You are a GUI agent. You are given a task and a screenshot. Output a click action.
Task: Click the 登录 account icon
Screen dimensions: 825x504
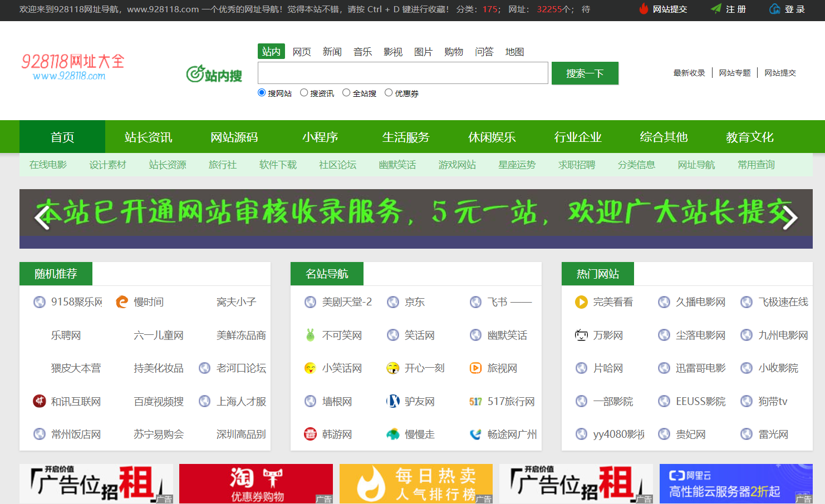point(775,9)
